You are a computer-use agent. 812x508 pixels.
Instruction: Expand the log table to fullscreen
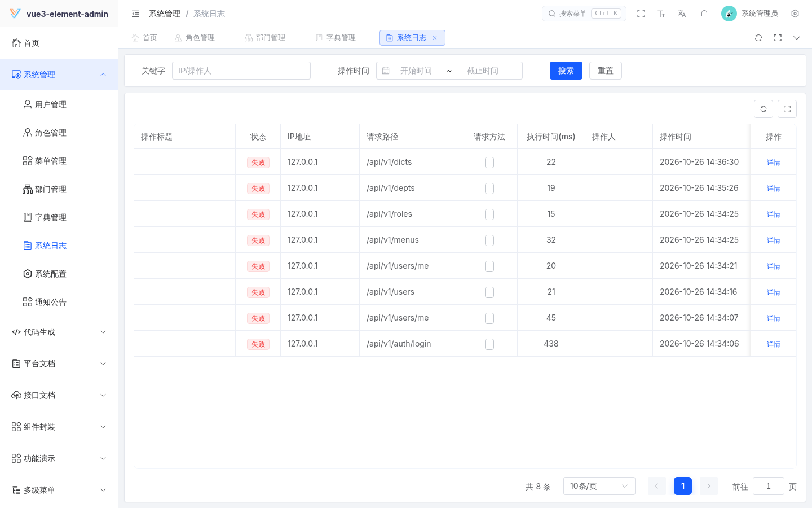coord(787,109)
